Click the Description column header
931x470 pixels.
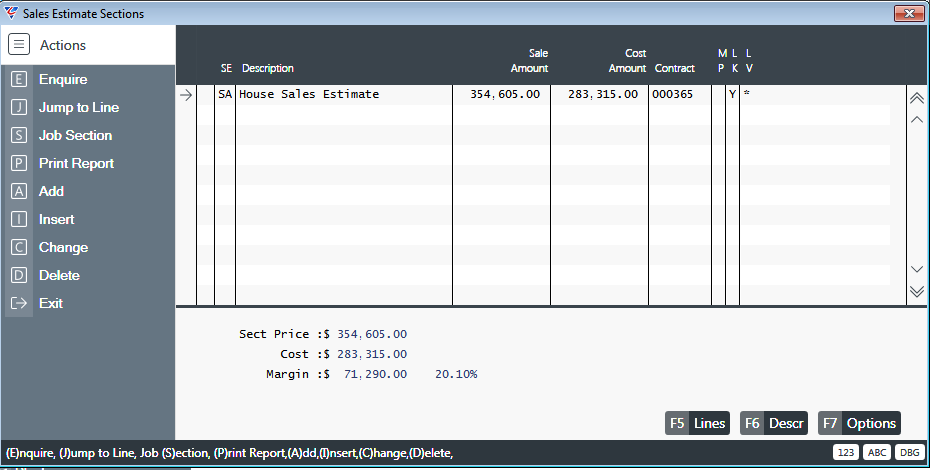(x=268, y=68)
